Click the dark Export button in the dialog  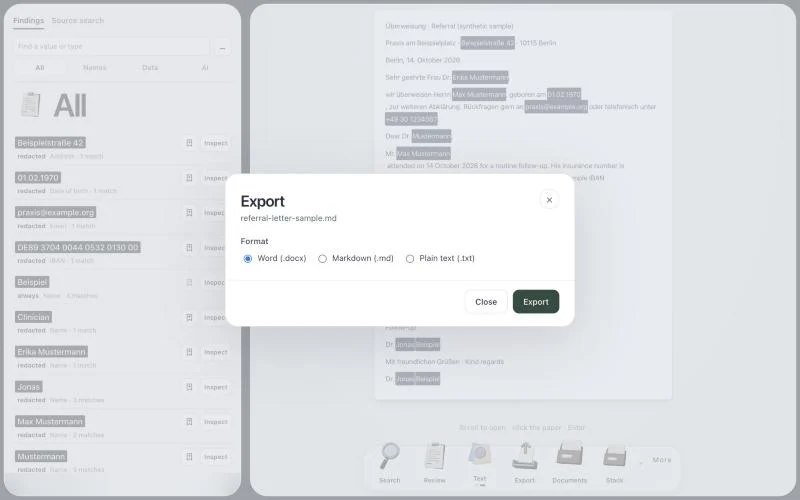tap(536, 302)
